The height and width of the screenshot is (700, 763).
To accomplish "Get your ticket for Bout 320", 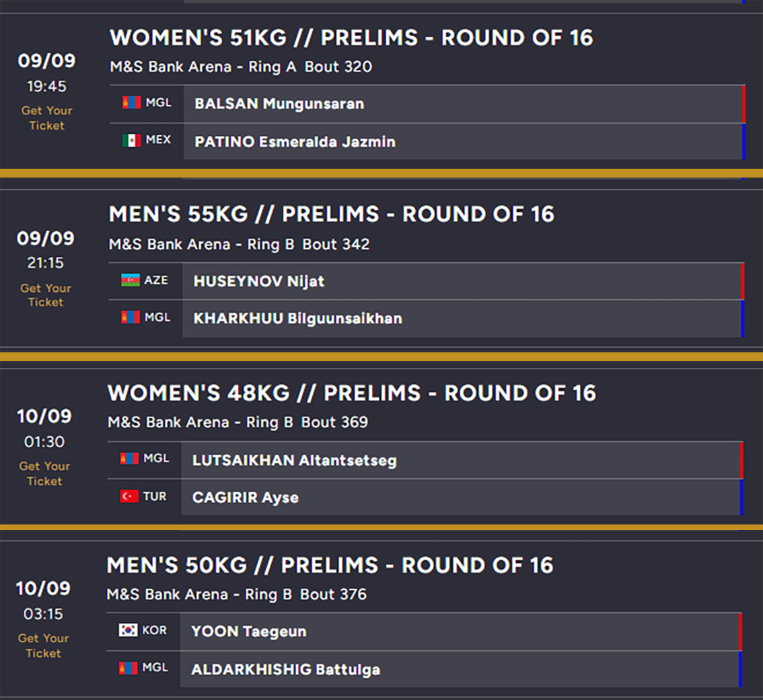I will pos(46,118).
